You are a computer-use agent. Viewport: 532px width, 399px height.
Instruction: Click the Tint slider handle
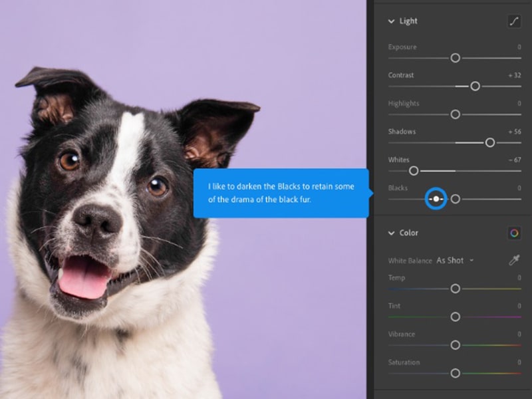tap(456, 317)
